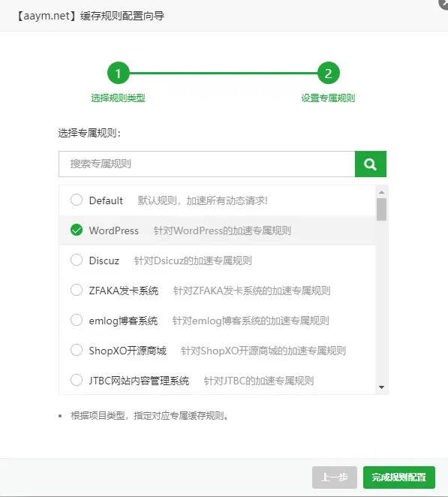Click the 搜索专属规则 search input field
Screen dimensions: 448x497
(207, 164)
